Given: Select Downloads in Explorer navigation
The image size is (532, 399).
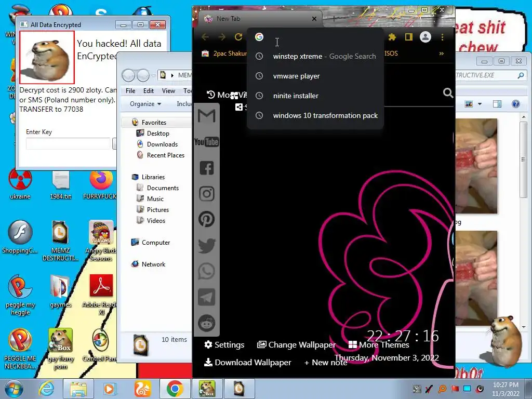Looking at the screenshot, I should click(162, 144).
